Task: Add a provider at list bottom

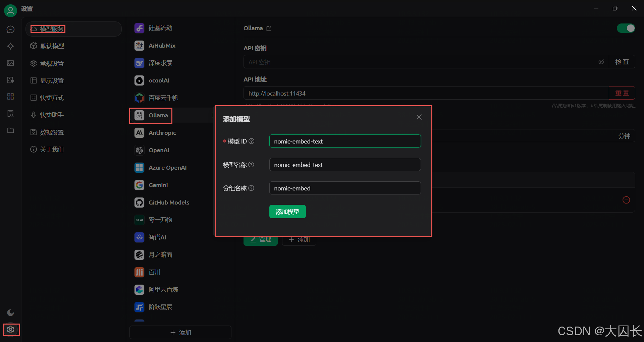Action: (x=180, y=332)
